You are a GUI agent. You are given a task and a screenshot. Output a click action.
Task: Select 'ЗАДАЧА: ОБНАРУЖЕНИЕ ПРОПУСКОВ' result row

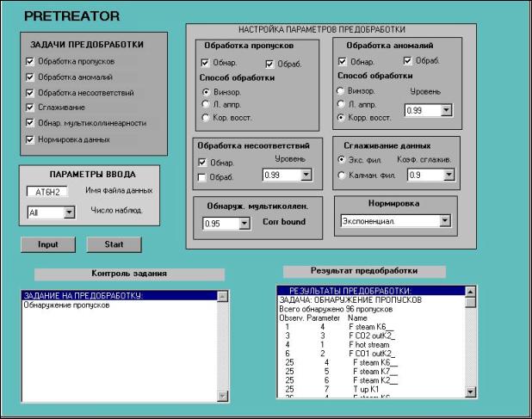(x=371, y=299)
